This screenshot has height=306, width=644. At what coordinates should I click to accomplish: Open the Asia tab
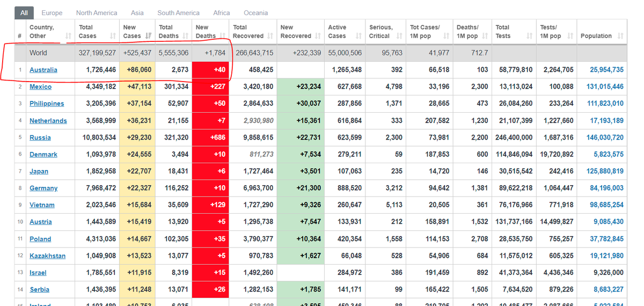(137, 13)
